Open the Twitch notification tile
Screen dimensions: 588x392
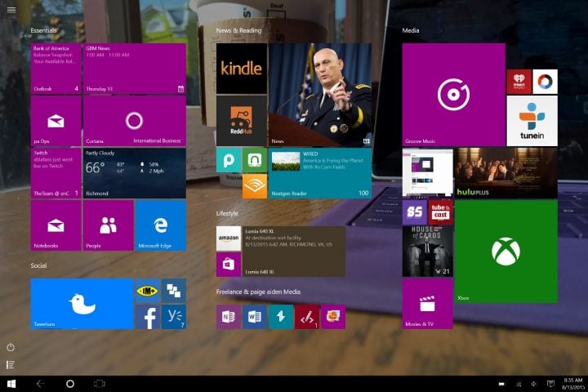(56, 173)
